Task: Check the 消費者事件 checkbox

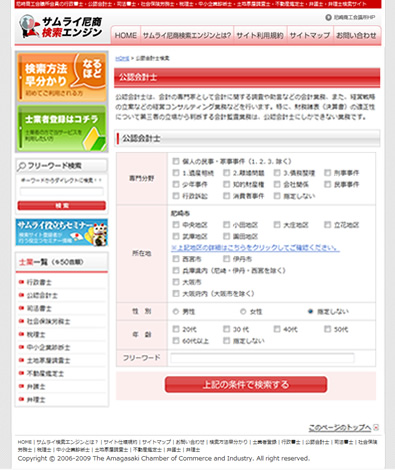Action: pos(227,196)
